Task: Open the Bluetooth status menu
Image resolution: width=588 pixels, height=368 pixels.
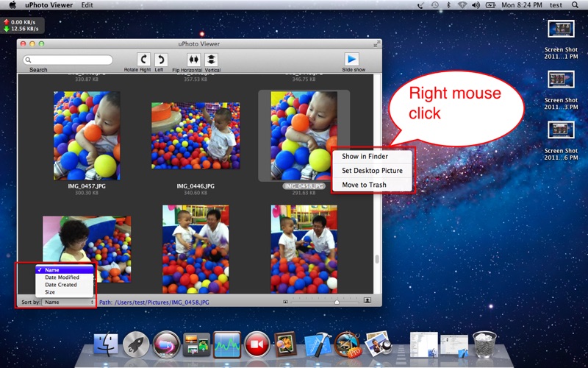Action: [448, 5]
